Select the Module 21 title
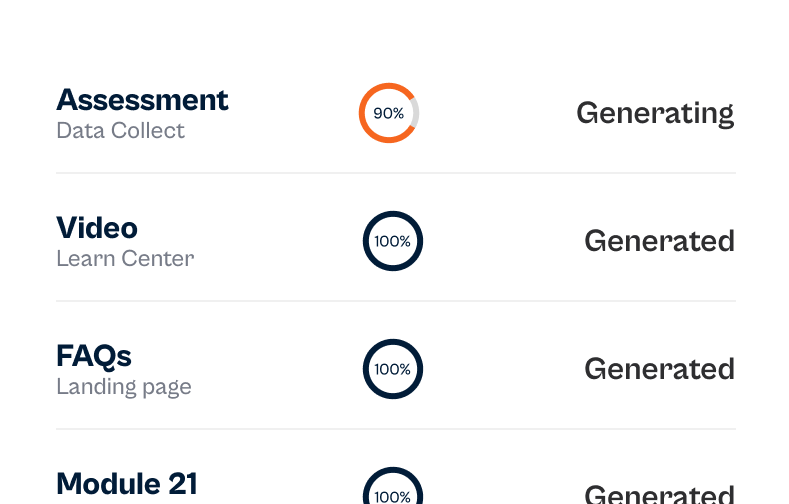The image size is (789, 504). pyautogui.click(x=127, y=484)
